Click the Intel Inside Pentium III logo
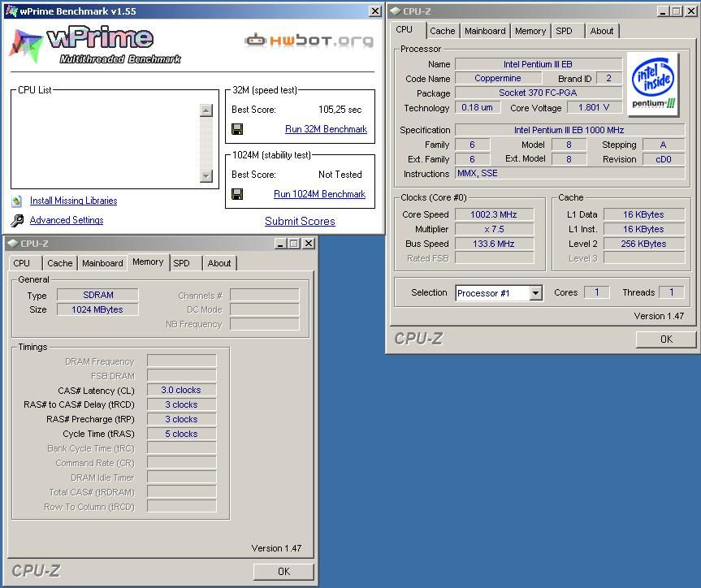 pos(653,84)
